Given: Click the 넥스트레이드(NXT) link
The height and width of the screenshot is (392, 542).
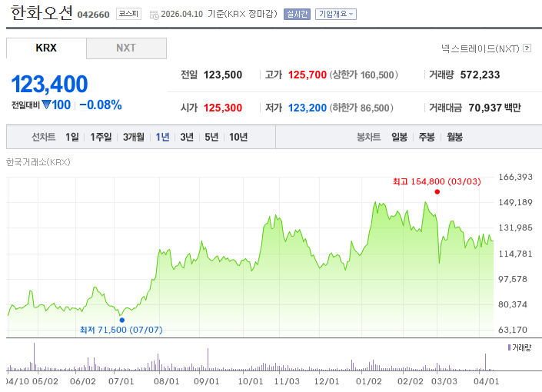Looking at the screenshot, I should pos(480,48).
